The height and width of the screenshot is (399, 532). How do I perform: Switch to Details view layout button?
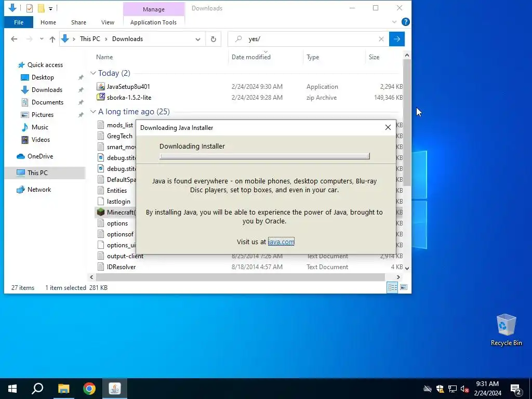pyautogui.click(x=392, y=288)
